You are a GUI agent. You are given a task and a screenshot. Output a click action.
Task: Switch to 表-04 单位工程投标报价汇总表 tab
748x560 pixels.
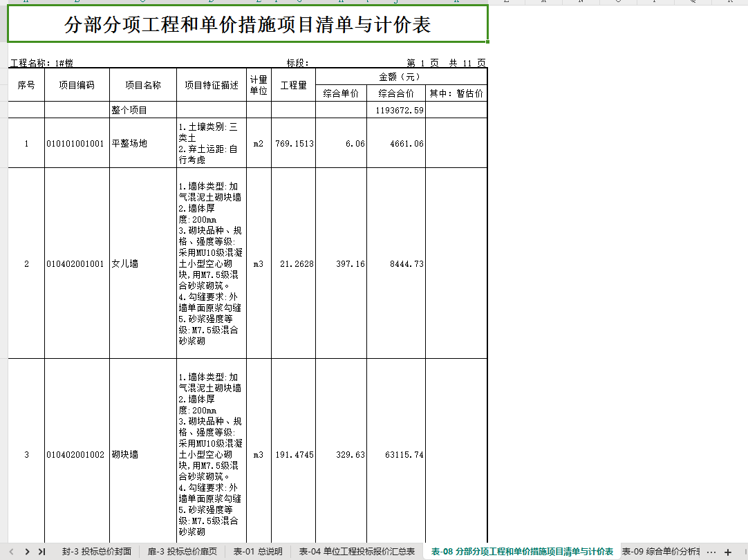coord(357,552)
